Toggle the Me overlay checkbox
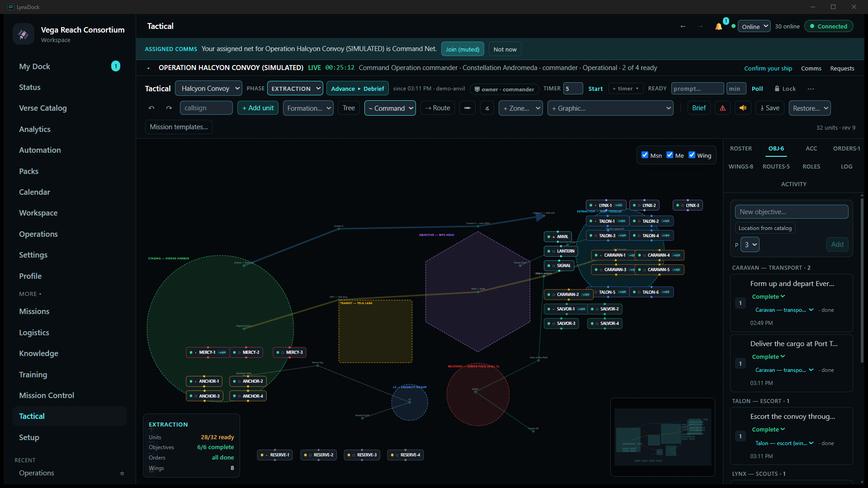Screen dimensions: 868x488 (670, 155)
